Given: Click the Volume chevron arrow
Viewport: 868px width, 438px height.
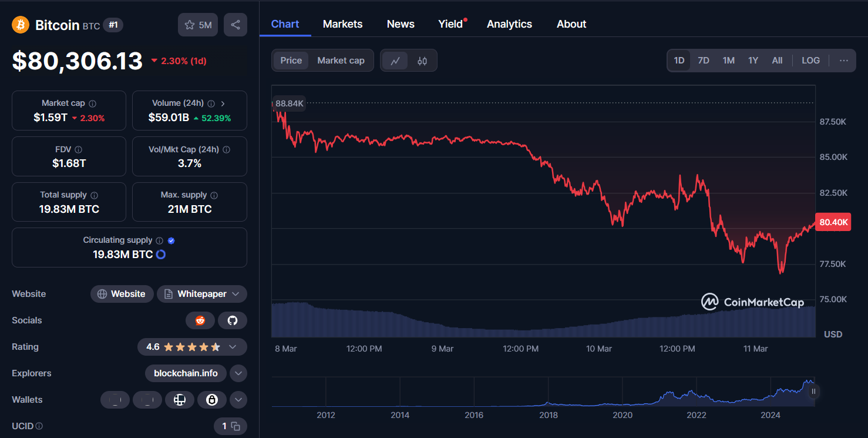Looking at the screenshot, I should 223,103.
